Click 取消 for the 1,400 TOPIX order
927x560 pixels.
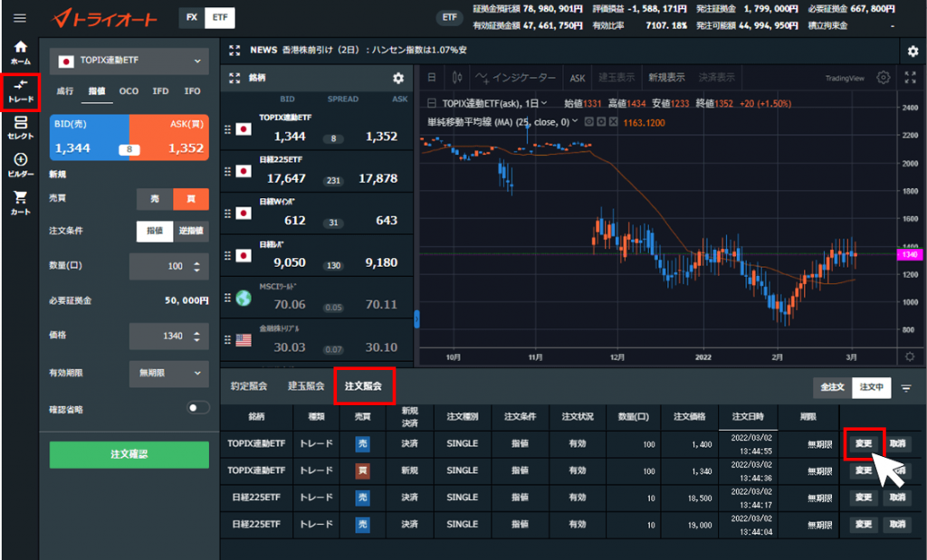click(897, 443)
